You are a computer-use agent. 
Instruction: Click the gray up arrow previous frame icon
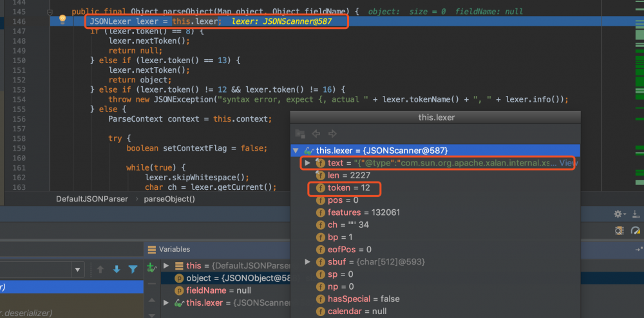tap(100, 270)
